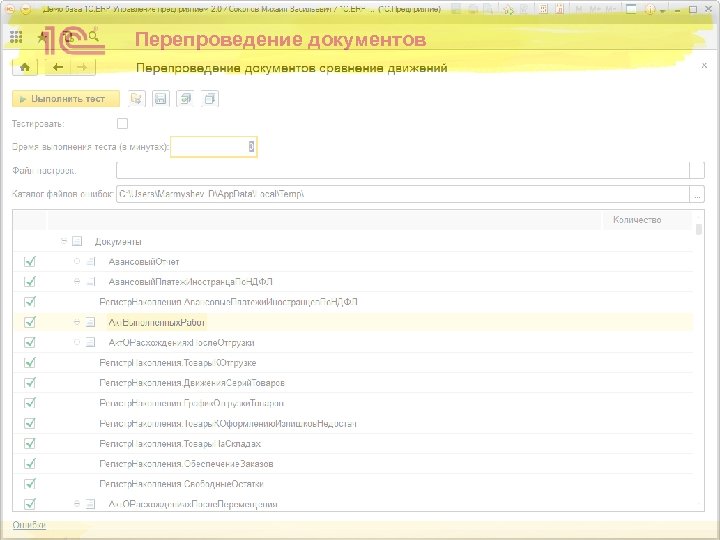
Task: Uncheck the ОбеспечениеЗаказов register checkbox
Action: click(30, 464)
